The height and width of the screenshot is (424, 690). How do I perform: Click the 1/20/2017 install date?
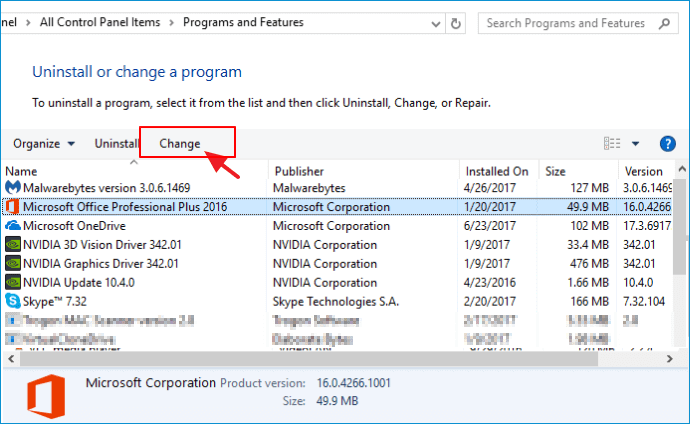coord(489,207)
